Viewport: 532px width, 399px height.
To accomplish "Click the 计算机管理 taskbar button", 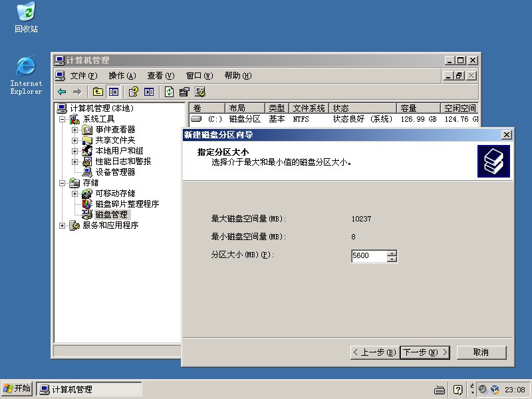I will coord(89,389).
